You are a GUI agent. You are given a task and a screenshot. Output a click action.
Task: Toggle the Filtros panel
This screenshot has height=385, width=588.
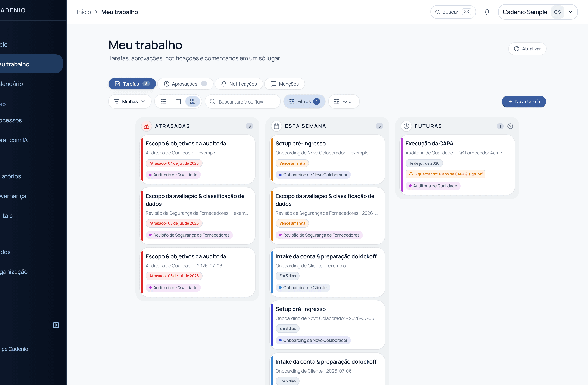(x=304, y=101)
